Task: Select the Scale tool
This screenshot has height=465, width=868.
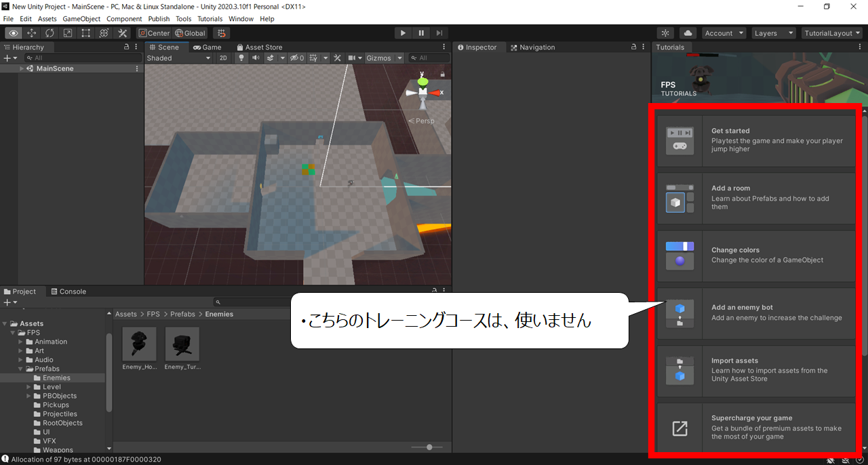Action: point(68,33)
